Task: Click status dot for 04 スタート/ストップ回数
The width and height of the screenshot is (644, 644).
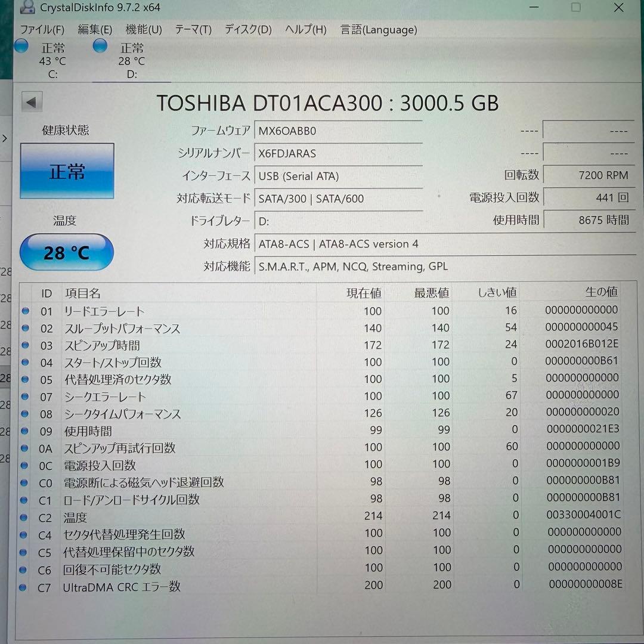Action: pyautogui.click(x=25, y=362)
